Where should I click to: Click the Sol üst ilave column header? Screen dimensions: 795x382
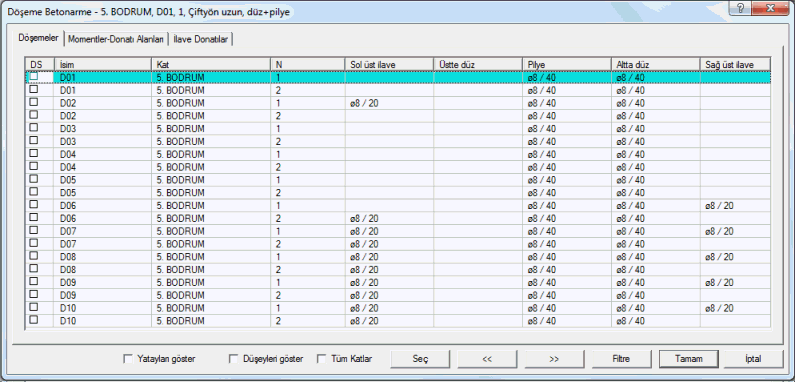click(389, 64)
